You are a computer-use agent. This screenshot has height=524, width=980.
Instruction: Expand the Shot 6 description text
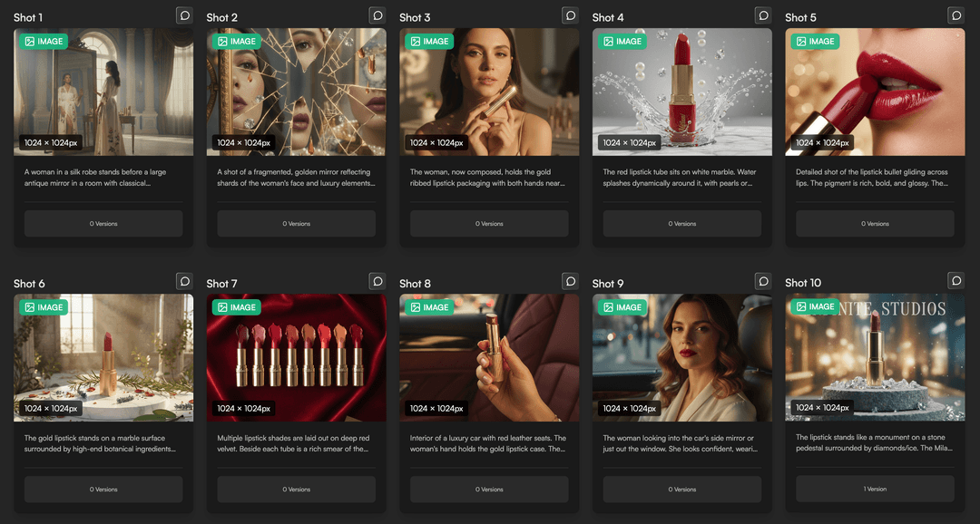pos(103,443)
